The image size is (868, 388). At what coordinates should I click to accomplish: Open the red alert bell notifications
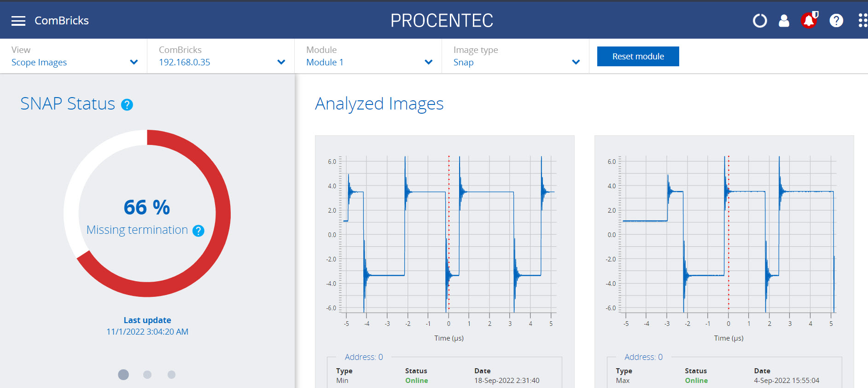[x=809, y=20]
